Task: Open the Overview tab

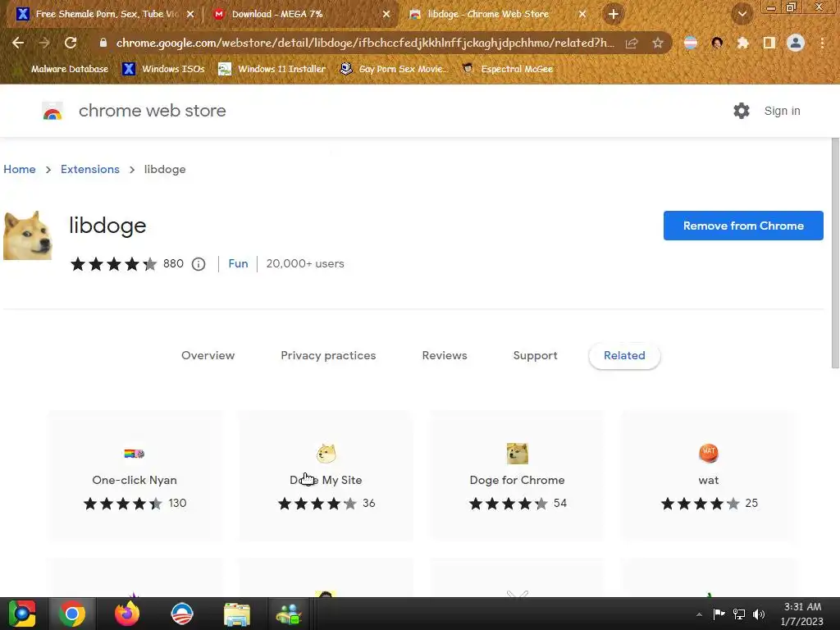Action: click(208, 356)
